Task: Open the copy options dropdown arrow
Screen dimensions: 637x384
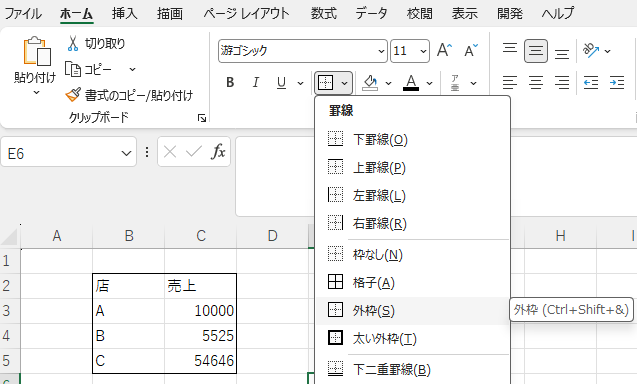Action: coord(132,69)
